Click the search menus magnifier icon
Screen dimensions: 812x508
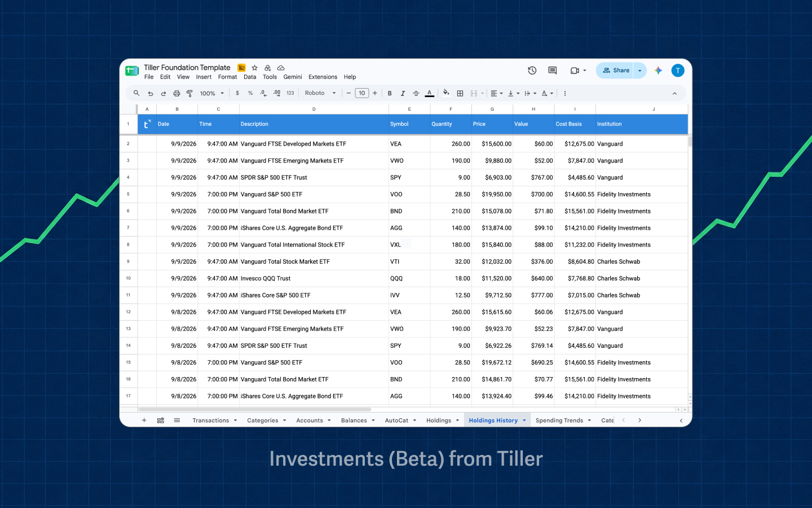(x=136, y=93)
